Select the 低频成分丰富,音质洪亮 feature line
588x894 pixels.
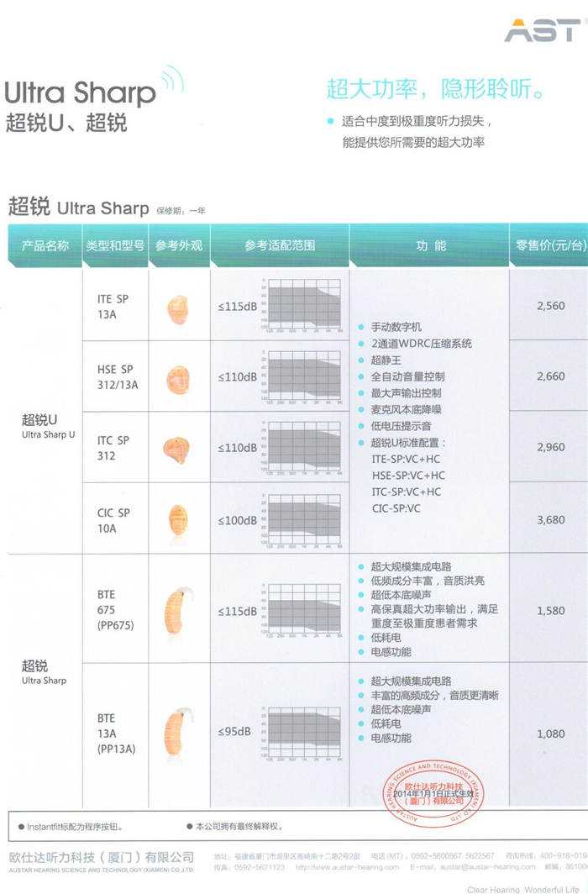[428, 581]
